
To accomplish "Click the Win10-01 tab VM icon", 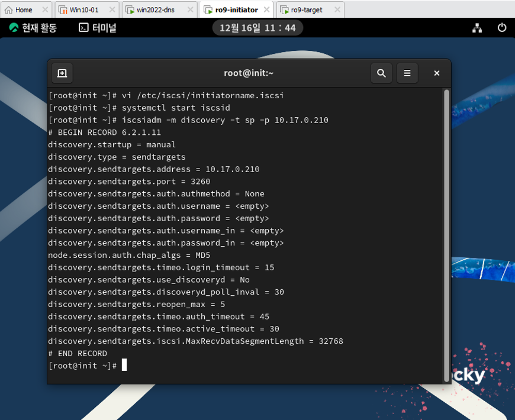I will click(63, 10).
